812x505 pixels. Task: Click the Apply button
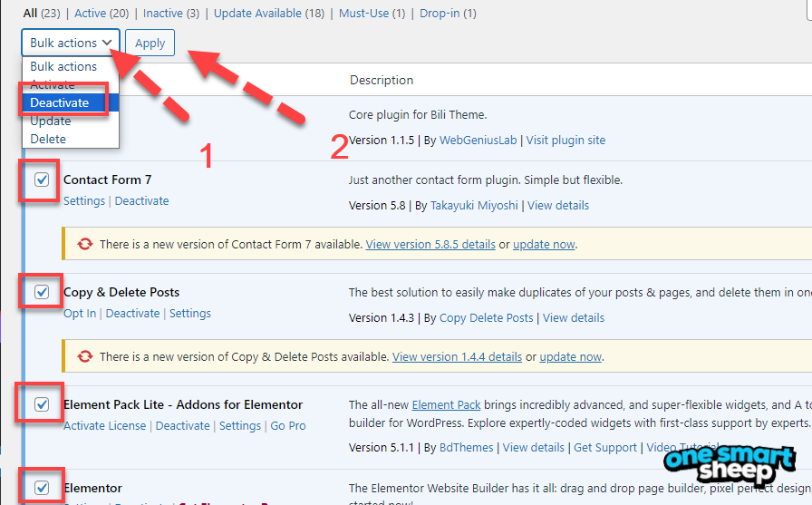[x=150, y=43]
